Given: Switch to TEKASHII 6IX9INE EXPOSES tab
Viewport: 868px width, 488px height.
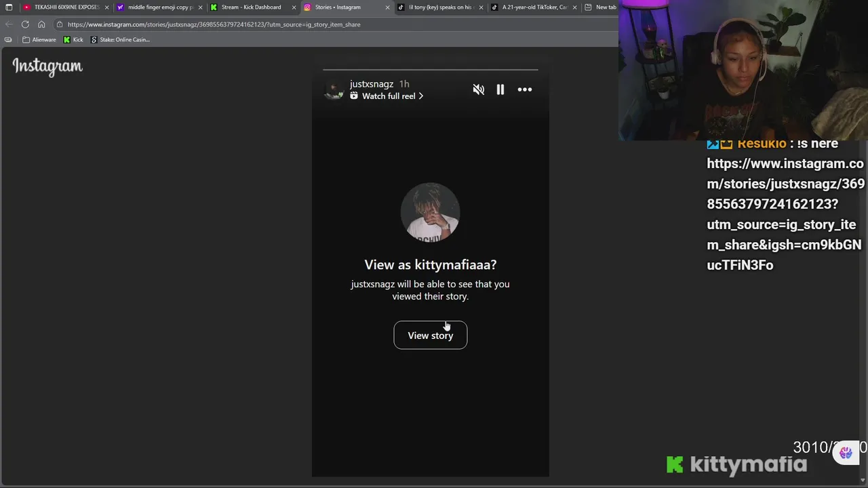Looking at the screenshot, I should [66, 7].
